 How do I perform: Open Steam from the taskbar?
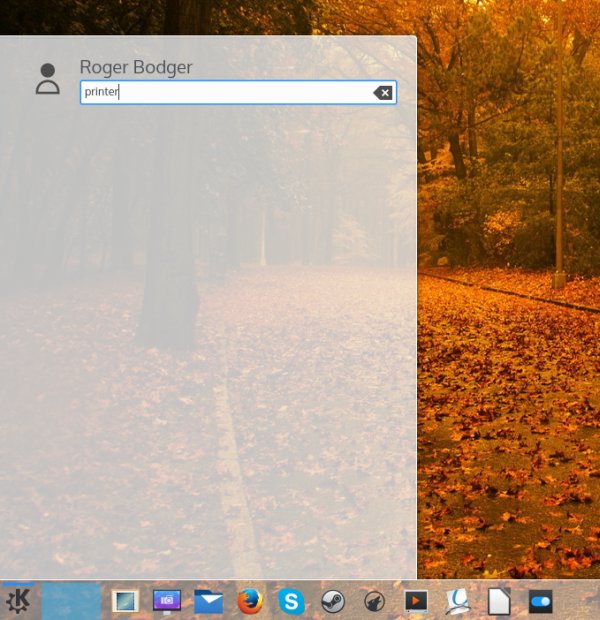pos(333,601)
